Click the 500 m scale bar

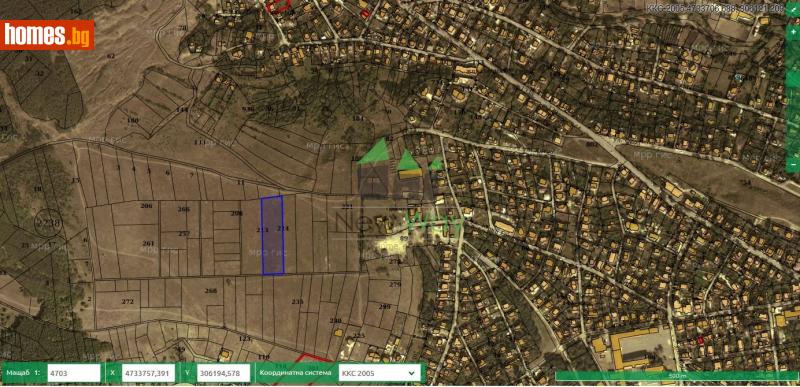point(677,376)
